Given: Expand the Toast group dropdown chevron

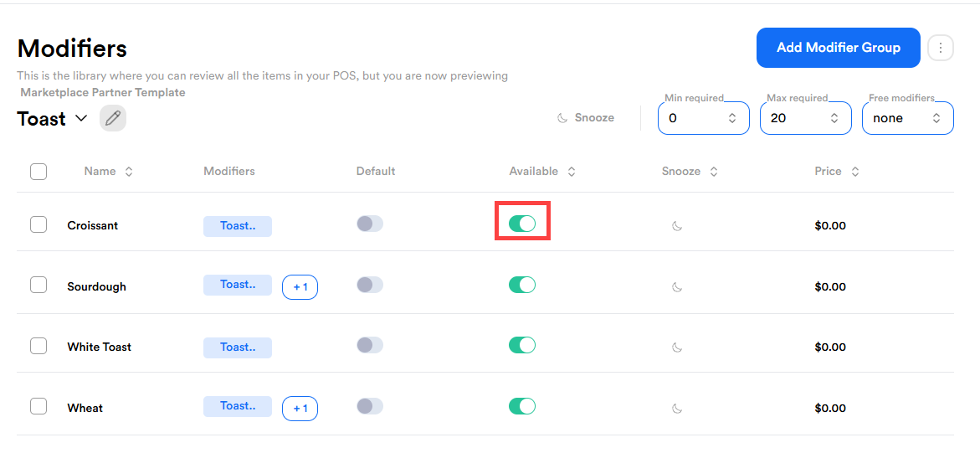Looking at the screenshot, I should [x=81, y=118].
